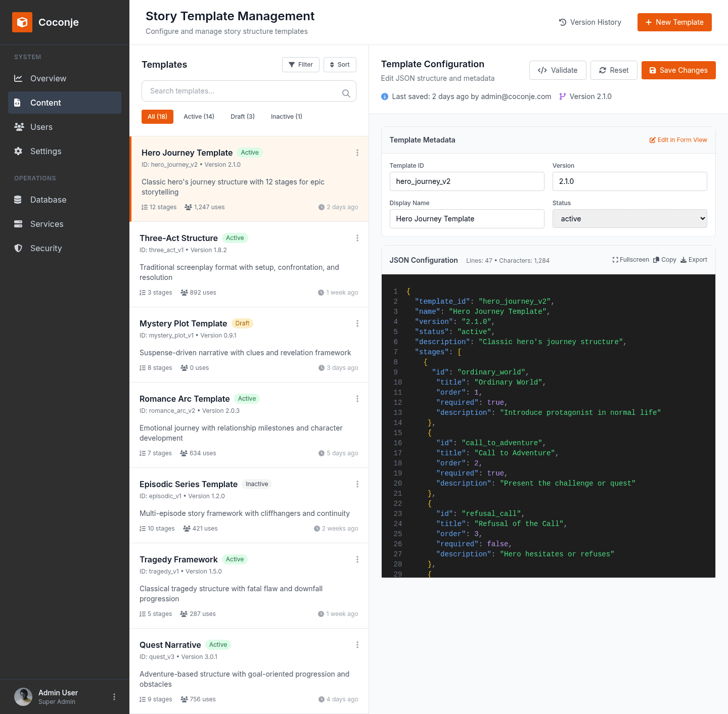Switch to the Inactive templates tab
The height and width of the screenshot is (714, 728).
tap(286, 116)
